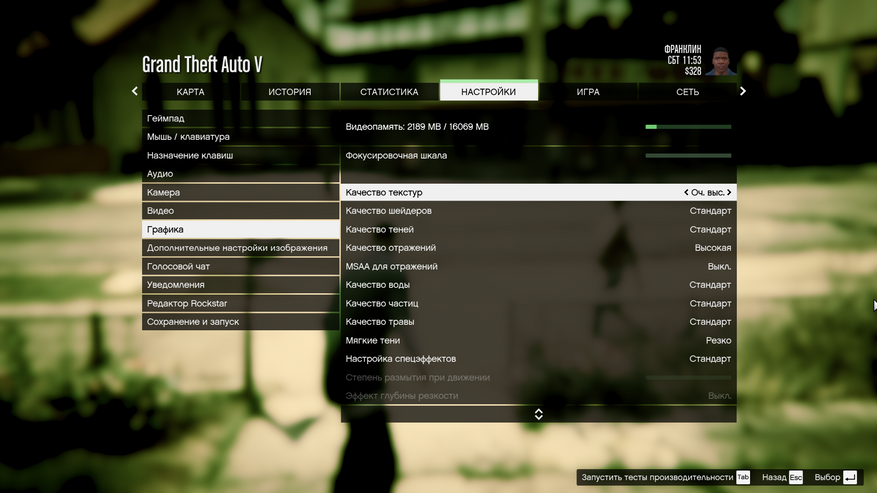Click the Видеопамять: 2189 MB / 16069 MB text
The width and height of the screenshot is (877, 493).
pos(417,126)
